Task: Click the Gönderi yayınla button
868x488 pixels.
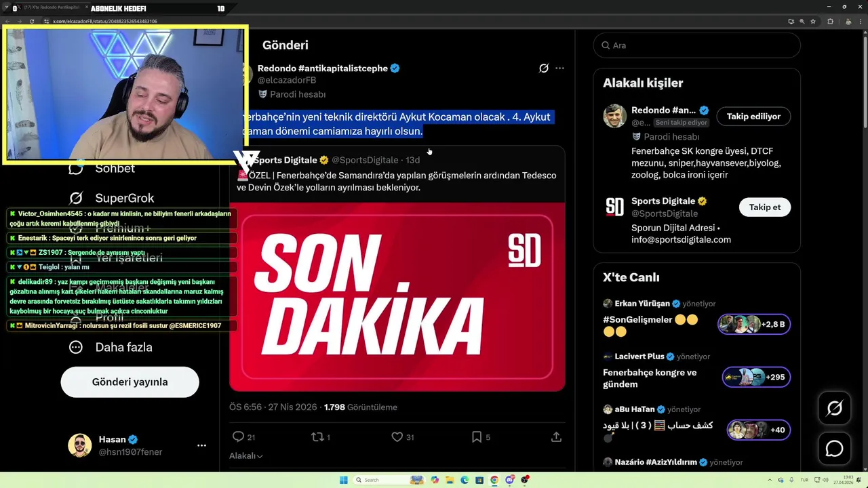Action: click(x=130, y=382)
